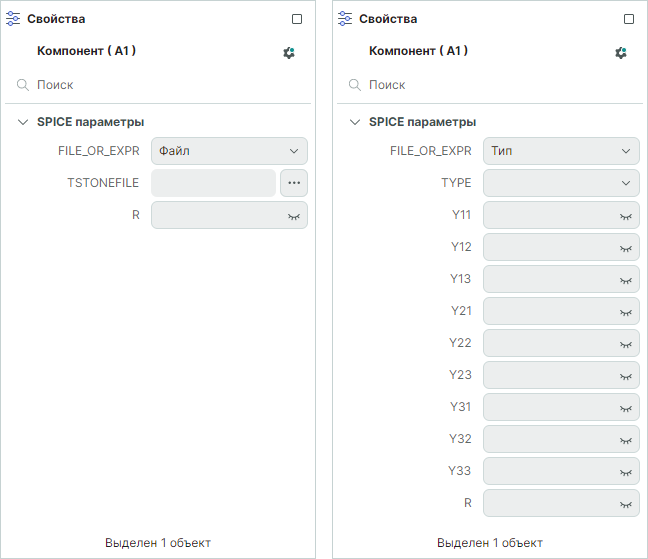Click the gear icon in left Свойства panel
648x559 pixels.
289,52
